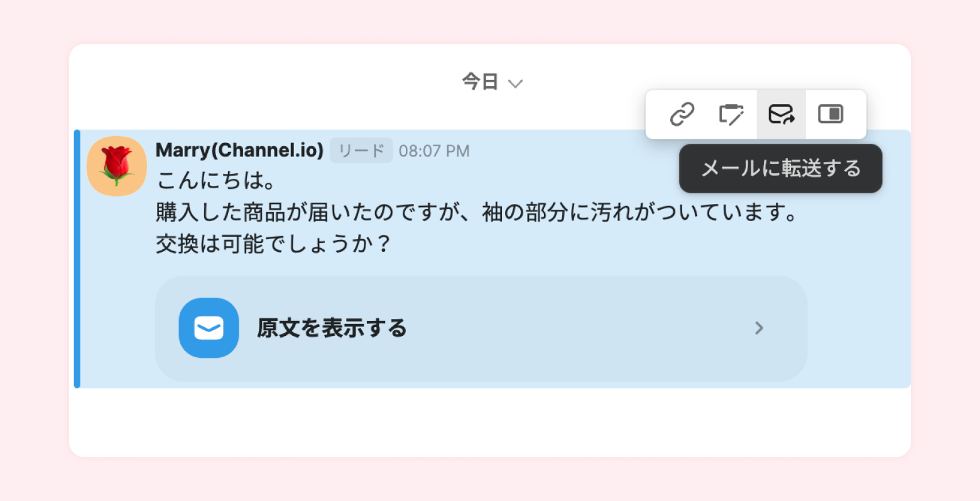Click the copy link icon
Screen dimensions: 980x501
pyautogui.click(x=682, y=114)
